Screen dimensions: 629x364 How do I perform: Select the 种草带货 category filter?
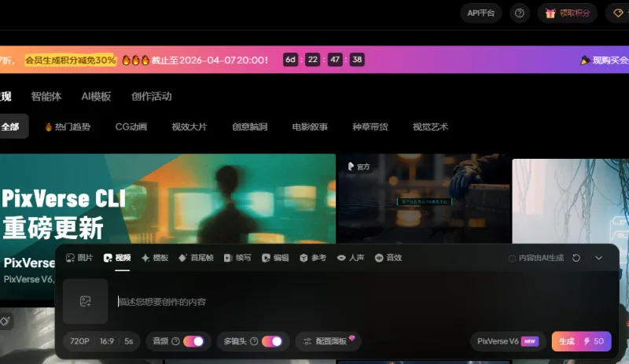point(370,127)
